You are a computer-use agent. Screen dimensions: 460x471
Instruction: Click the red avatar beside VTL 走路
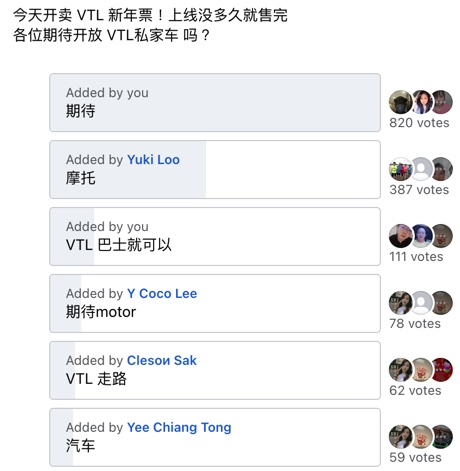tap(442, 370)
